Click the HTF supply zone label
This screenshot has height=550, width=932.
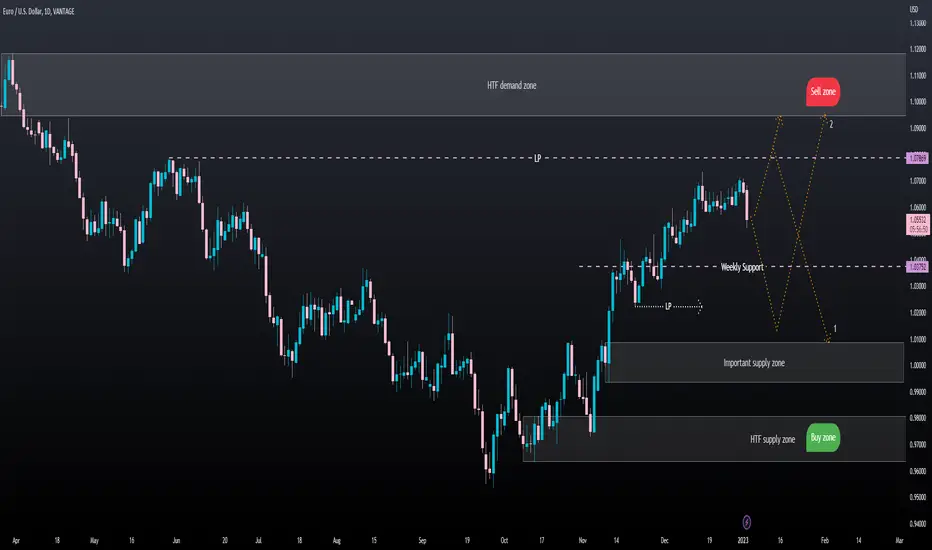click(772, 439)
